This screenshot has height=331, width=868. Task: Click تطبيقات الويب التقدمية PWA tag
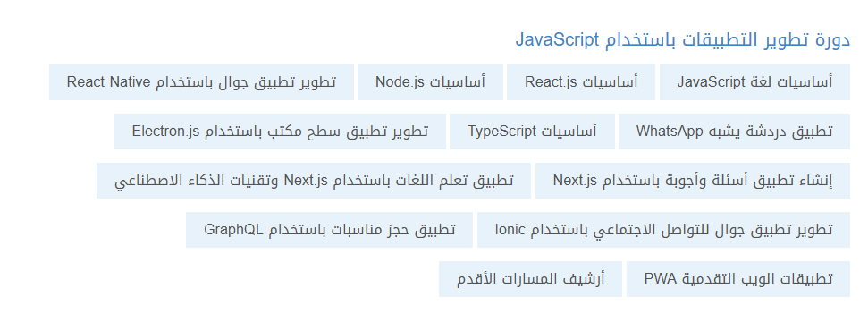(738, 279)
